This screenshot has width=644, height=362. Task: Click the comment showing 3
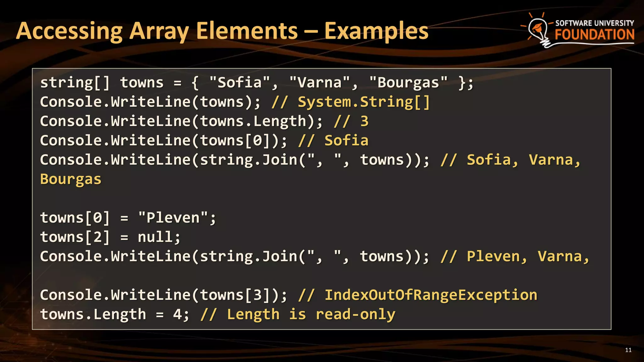point(351,121)
